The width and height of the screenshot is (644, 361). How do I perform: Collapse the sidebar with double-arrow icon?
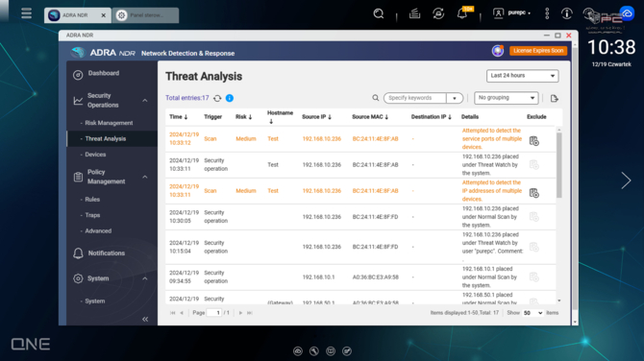(x=145, y=319)
